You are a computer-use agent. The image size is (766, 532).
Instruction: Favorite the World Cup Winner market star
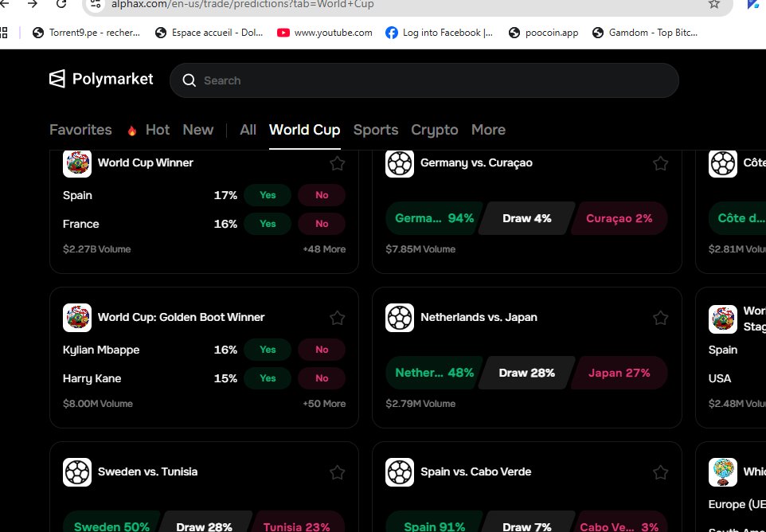point(337,163)
